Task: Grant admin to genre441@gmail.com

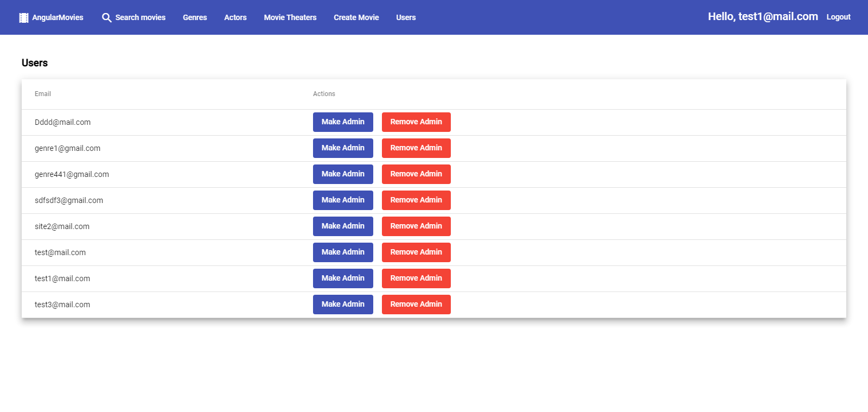Action: [x=343, y=174]
